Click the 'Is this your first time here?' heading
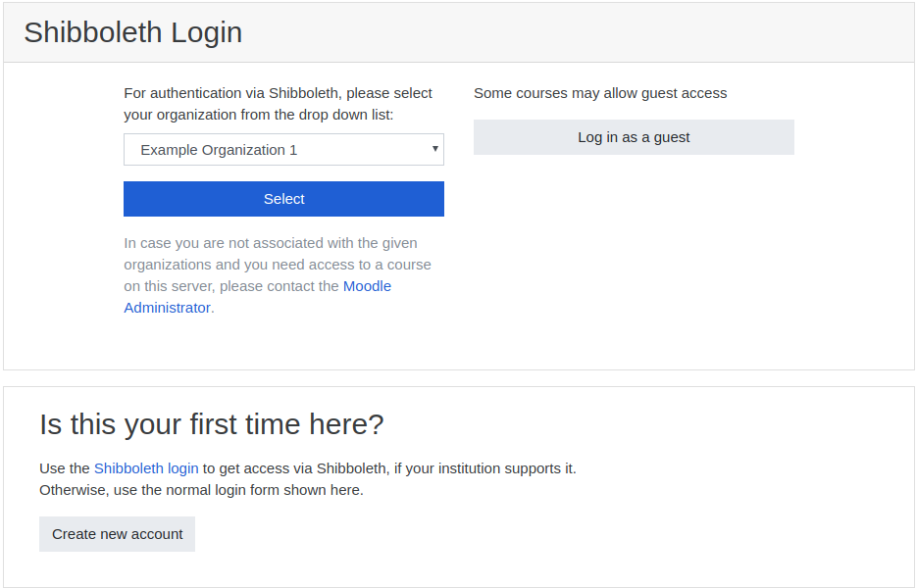Image resolution: width=916 pixels, height=588 pixels. click(212, 424)
